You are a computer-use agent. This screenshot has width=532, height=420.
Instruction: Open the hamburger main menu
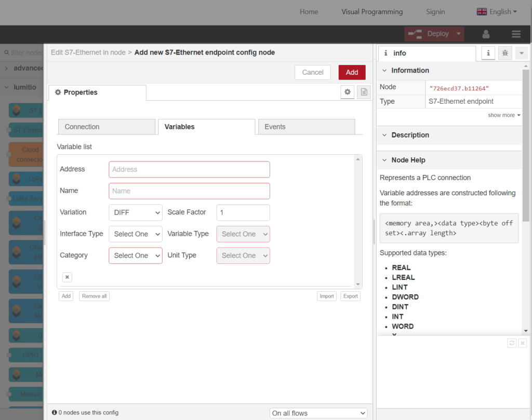(516, 34)
